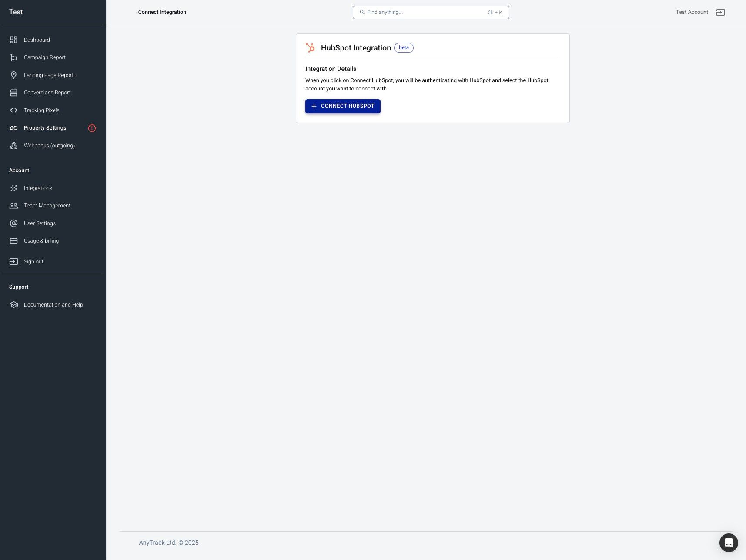Click the Usage & billing card icon
This screenshot has height=560, width=746.
[x=13, y=241]
